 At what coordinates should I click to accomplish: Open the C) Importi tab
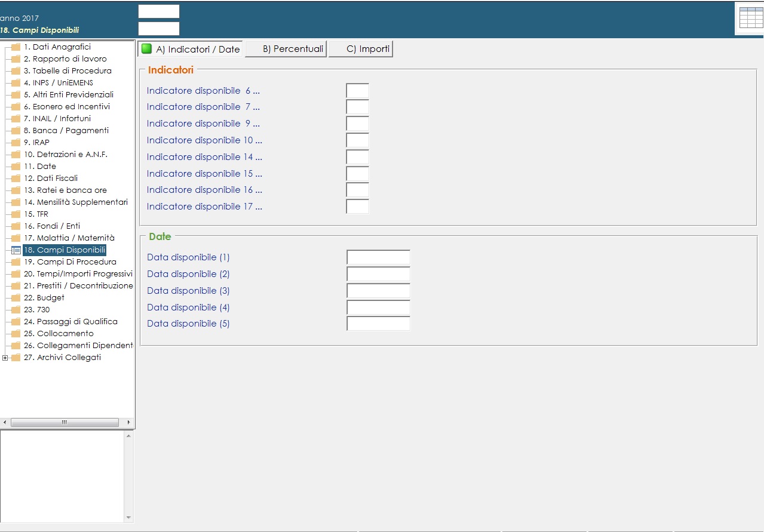361,49
